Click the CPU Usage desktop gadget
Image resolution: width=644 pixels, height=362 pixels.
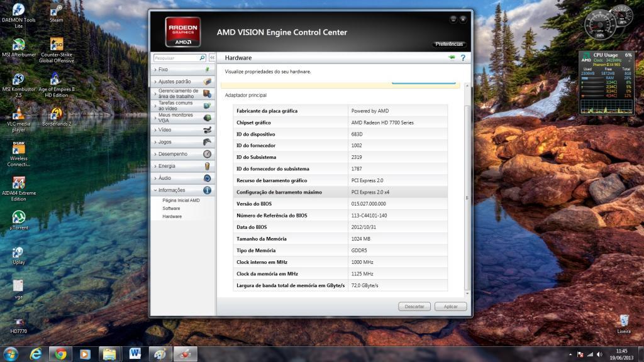[x=606, y=83]
